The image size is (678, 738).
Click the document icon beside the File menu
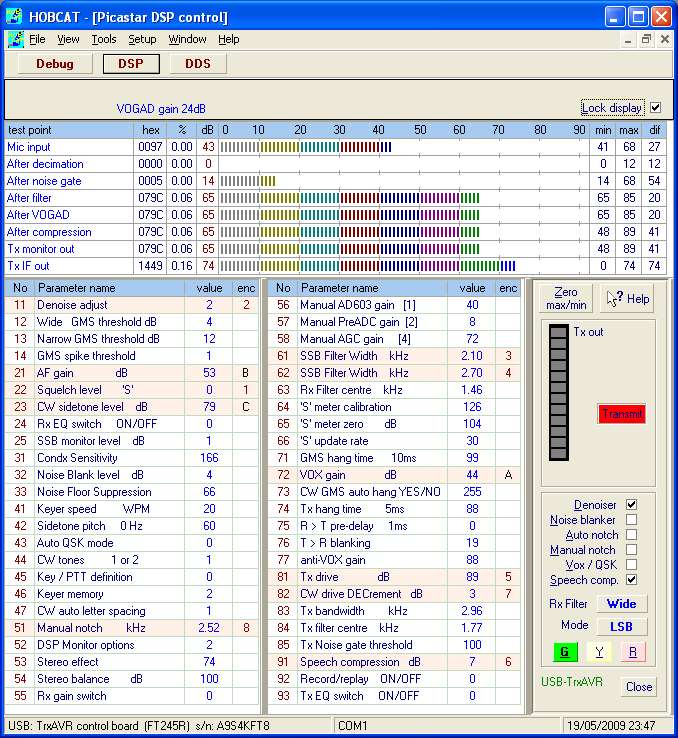(x=15, y=40)
